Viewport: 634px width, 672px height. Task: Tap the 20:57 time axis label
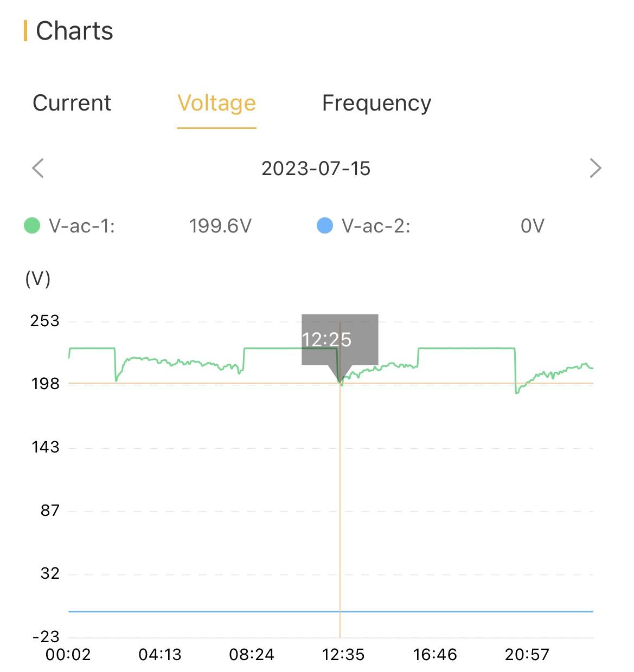527,655
